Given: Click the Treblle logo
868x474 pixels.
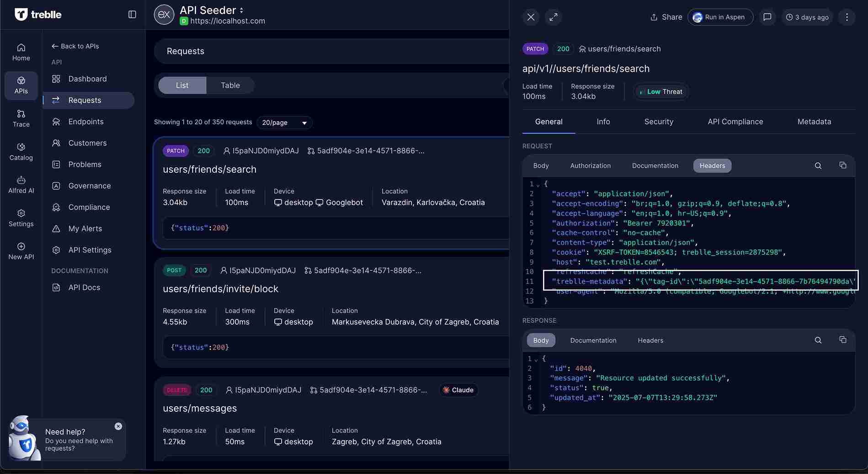Looking at the screenshot, I should point(38,14).
